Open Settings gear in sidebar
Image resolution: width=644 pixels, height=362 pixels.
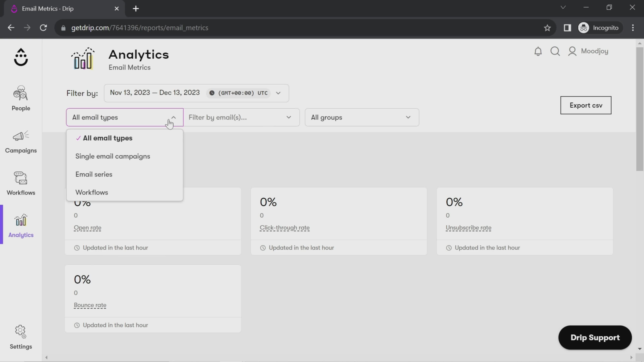21,337
